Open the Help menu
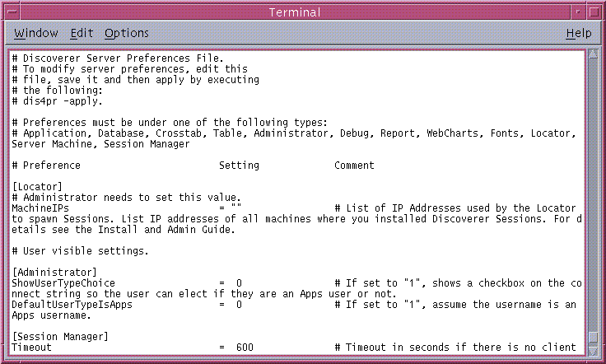 [x=579, y=33]
